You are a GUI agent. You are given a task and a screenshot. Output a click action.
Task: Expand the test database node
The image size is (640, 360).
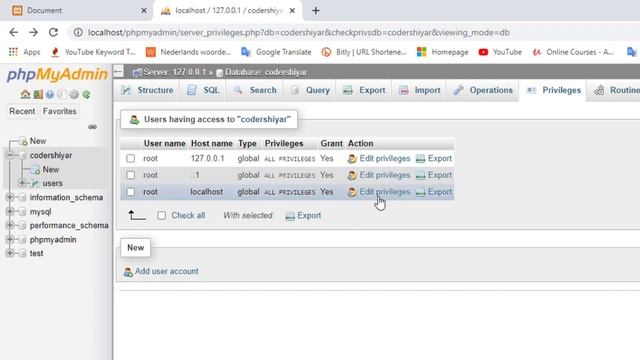coord(10,253)
